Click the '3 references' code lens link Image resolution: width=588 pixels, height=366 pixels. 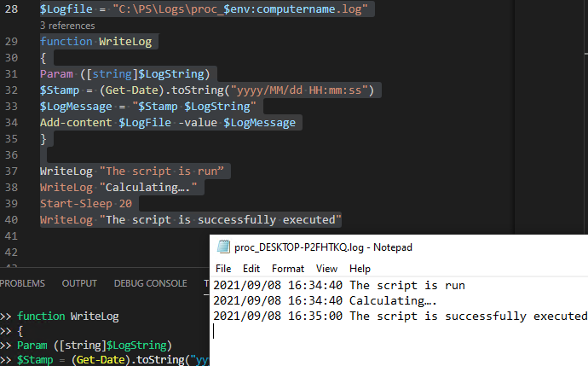point(67,26)
